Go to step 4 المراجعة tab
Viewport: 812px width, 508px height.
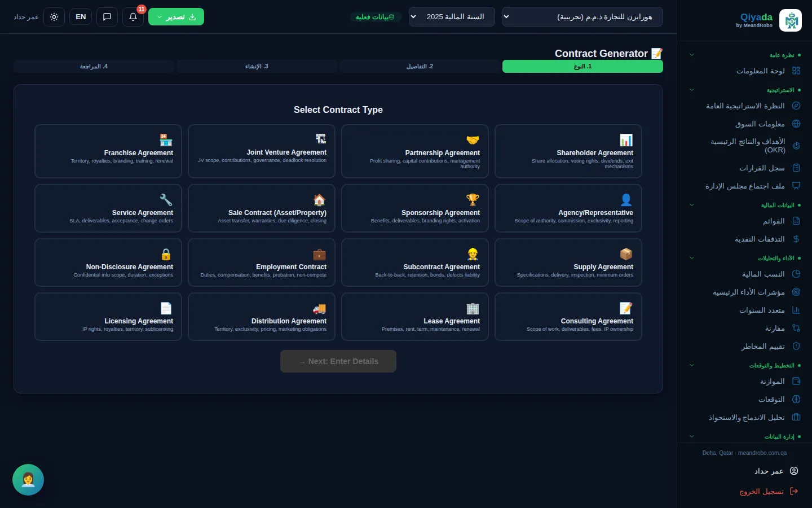pyautogui.click(x=94, y=67)
